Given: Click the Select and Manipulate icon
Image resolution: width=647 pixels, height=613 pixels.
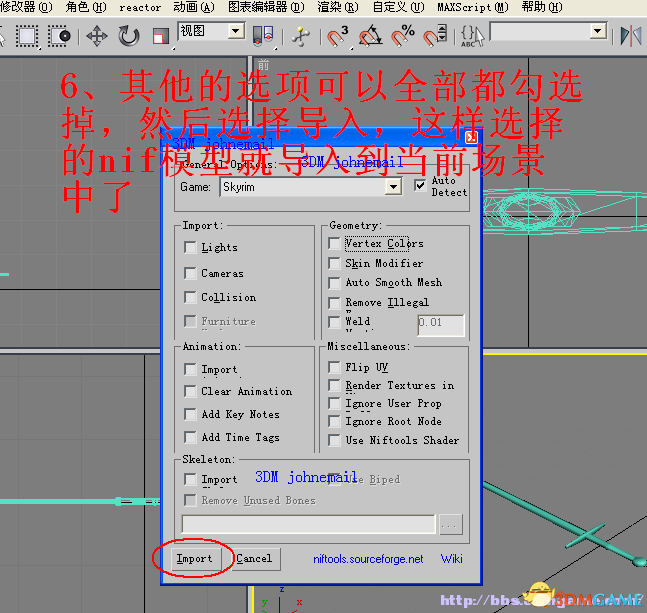Looking at the screenshot, I should [301, 36].
